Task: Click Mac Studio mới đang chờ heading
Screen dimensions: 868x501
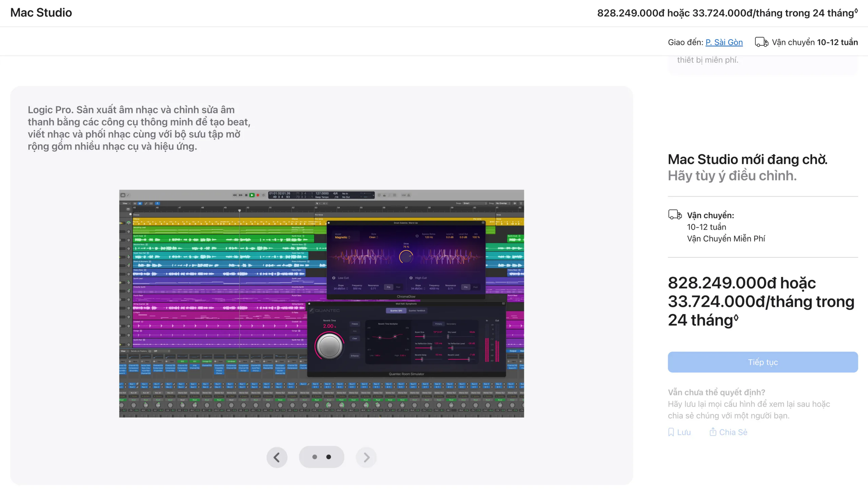Action: 748,159
